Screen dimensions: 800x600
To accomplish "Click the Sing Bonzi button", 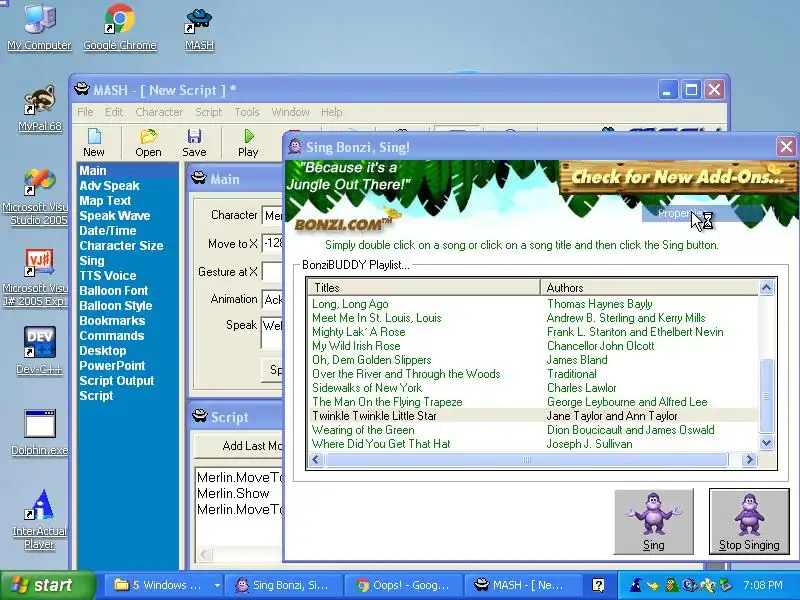I will 654,521.
